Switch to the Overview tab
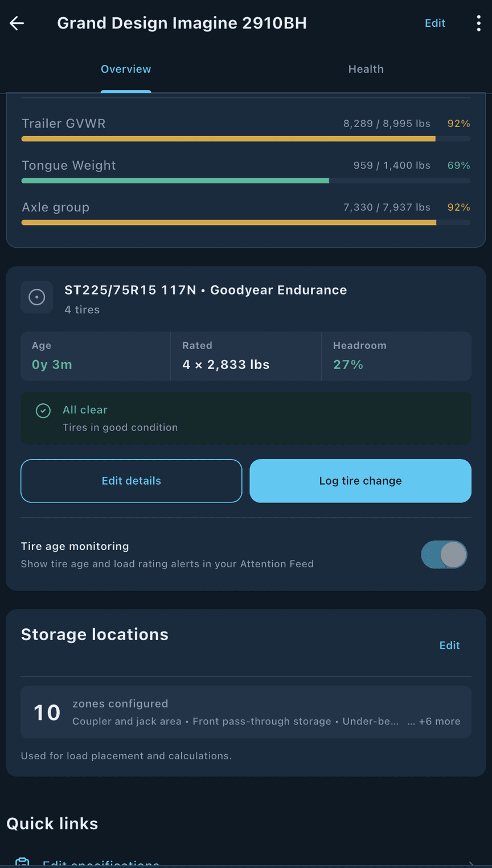492x868 pixels. click(x=126, y=69)
